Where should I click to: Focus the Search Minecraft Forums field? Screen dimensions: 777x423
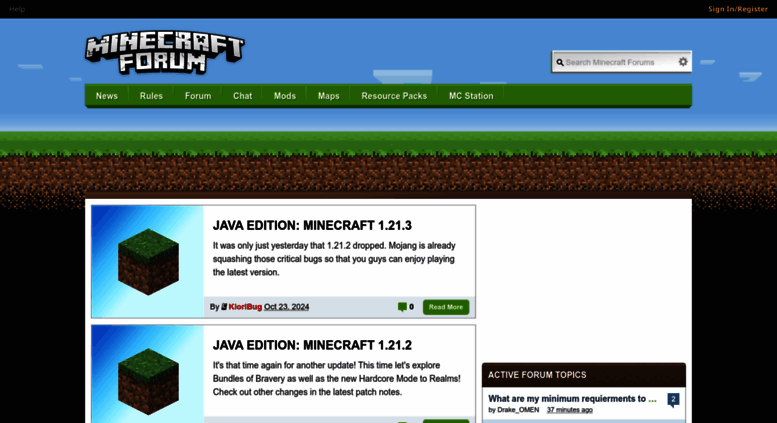click(620, 62)
